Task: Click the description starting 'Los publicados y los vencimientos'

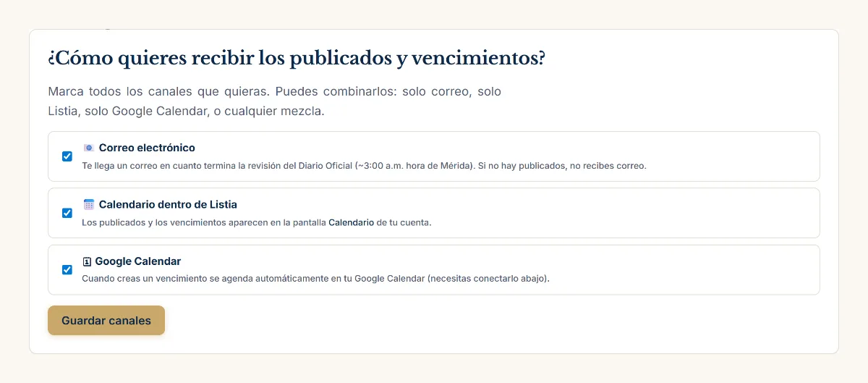Action: tap(257, 222)
